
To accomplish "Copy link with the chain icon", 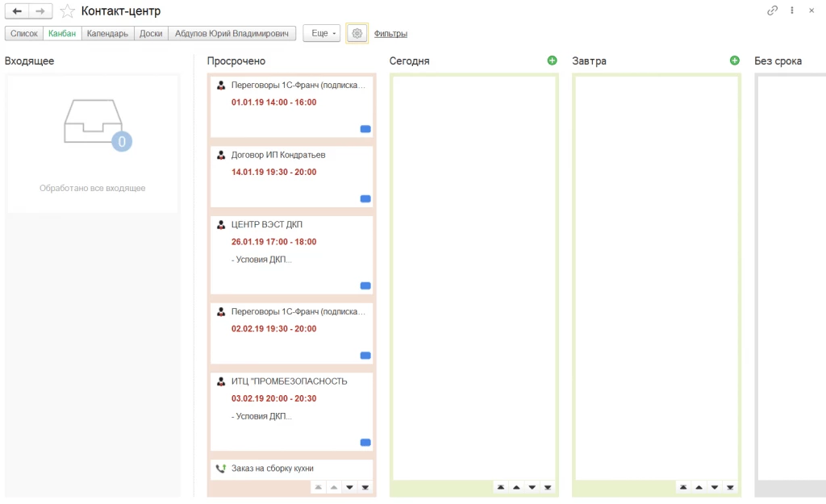I will (x=772, y=10).
